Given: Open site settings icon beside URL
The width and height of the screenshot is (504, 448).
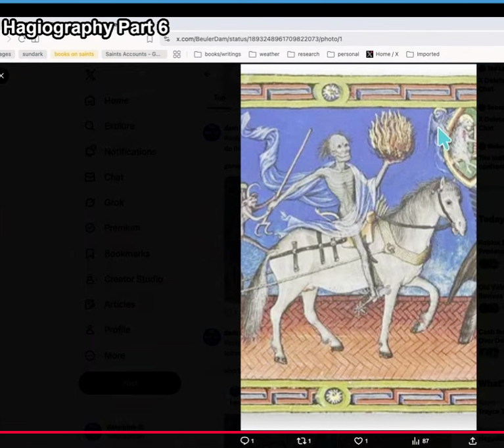Looking at the screenshot, I should 167,39.
